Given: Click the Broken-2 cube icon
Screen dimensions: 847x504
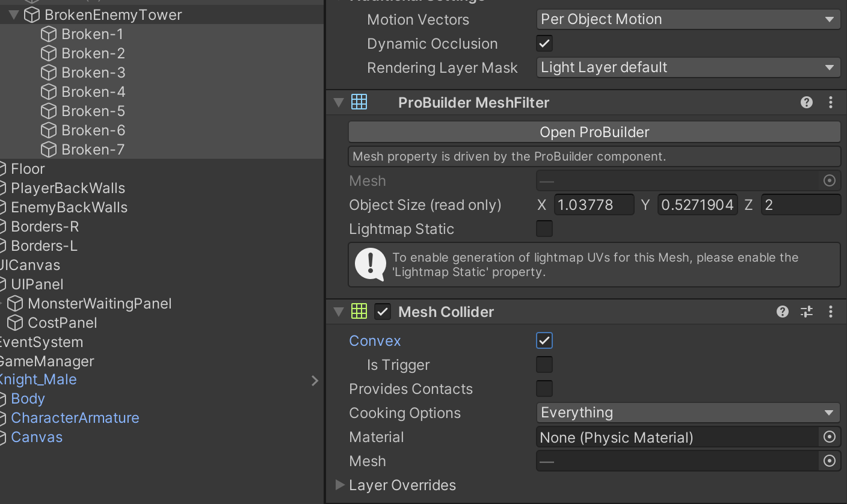Looking at the screenshot, I should pyautogui.click(x=49, y=54).
